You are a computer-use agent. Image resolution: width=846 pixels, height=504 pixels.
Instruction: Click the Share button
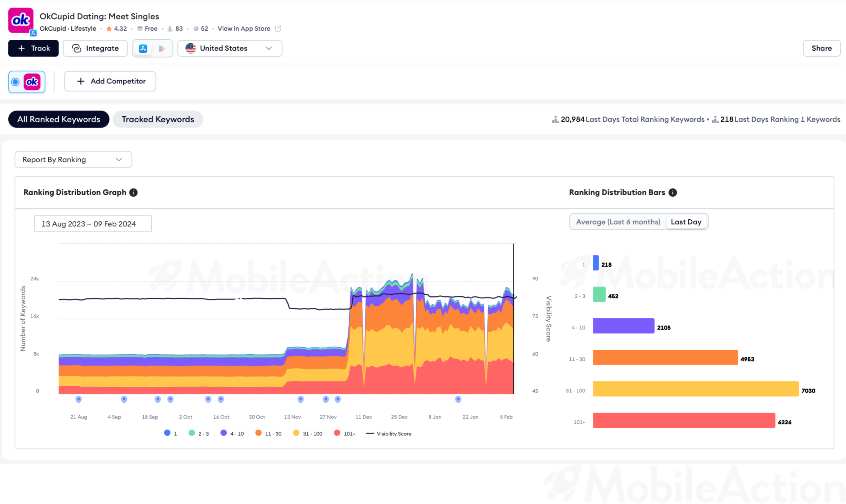pyautogui.click(x=822, y=49)
